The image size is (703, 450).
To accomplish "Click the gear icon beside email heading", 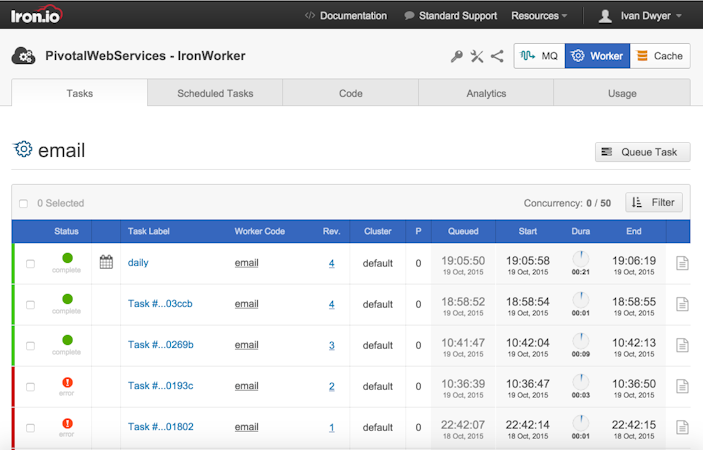I will tap(22, 149).
